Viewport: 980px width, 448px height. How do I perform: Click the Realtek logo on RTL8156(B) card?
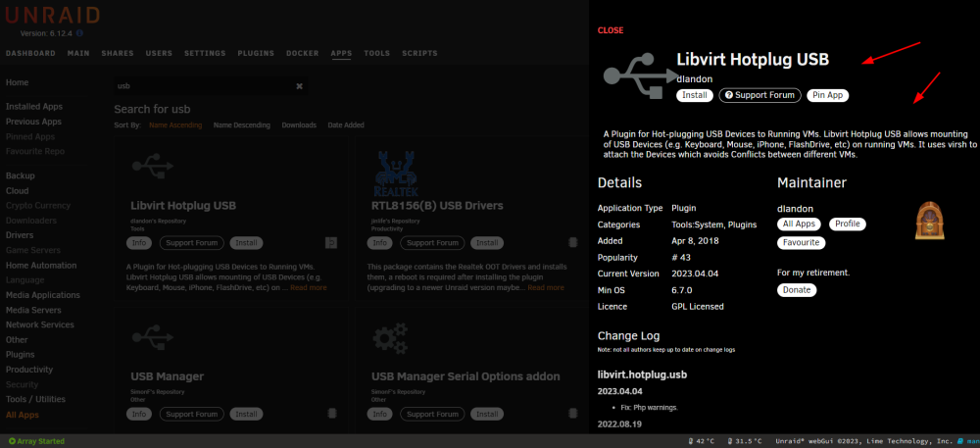click(396, 174)
